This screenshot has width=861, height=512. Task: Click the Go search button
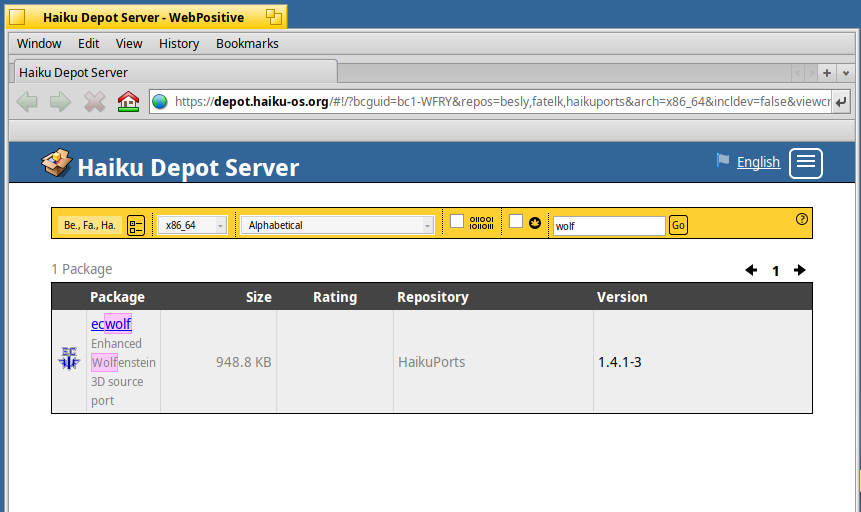[x=678, y=225]
